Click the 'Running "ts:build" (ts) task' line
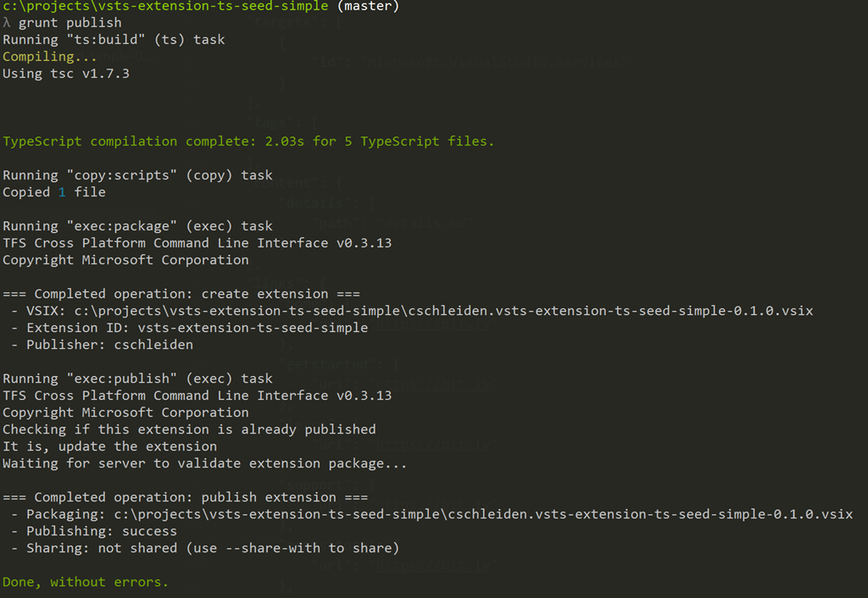Viewport: 868px width, 598px height. click(x=114, y=40)
